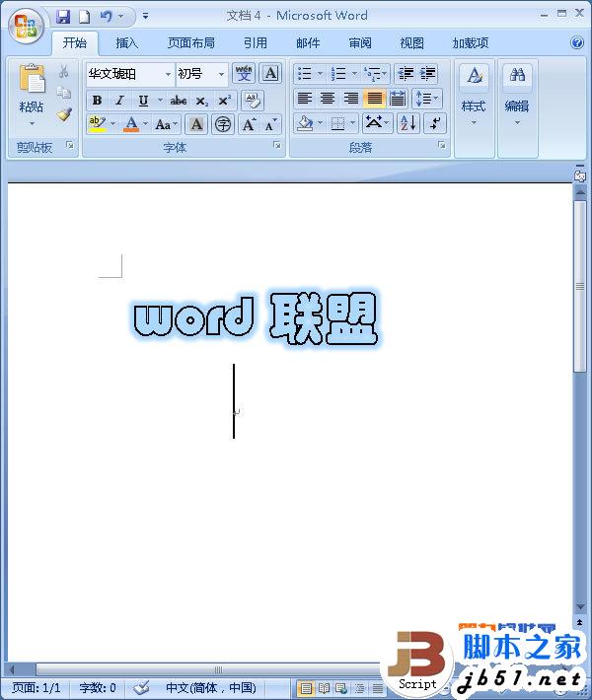
Task: Decrease paragraph indent
Action: click(x=406, y=74)
